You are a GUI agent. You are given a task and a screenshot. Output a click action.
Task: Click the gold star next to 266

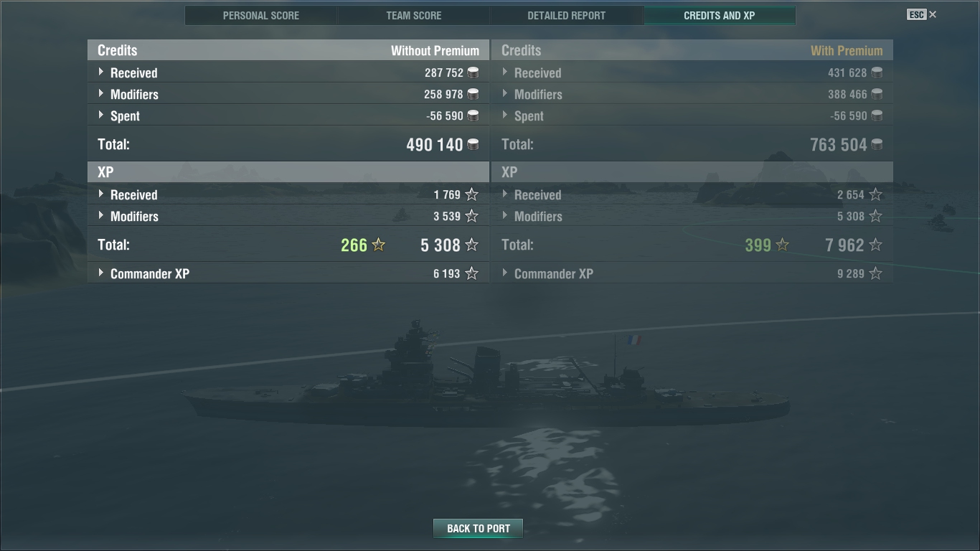379,245
